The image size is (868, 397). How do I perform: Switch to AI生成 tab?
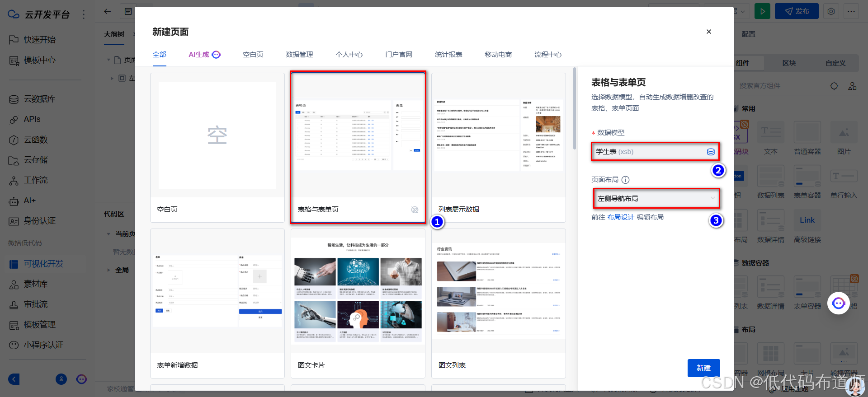(204, 55)
